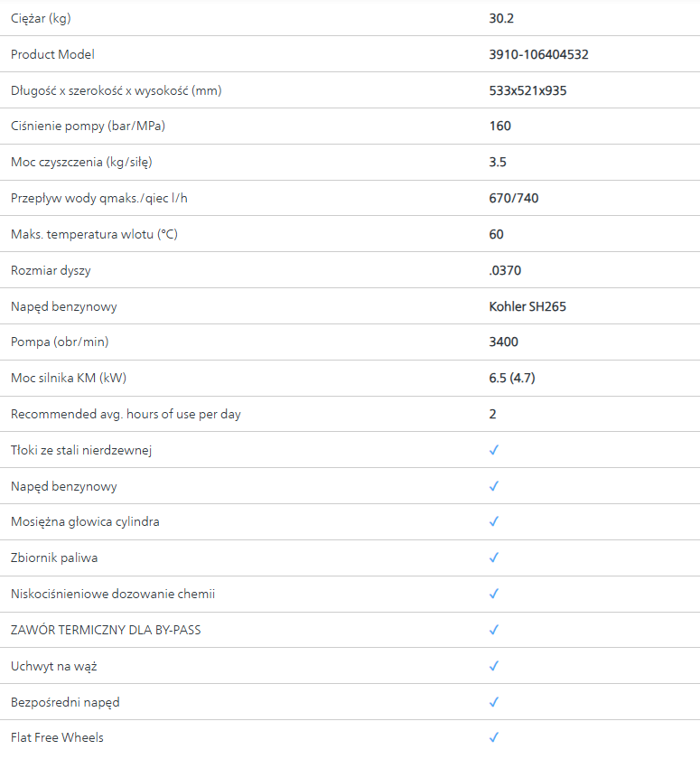Click the Ciśnienie pompy (bar/MPa) label

coord(88,126)
